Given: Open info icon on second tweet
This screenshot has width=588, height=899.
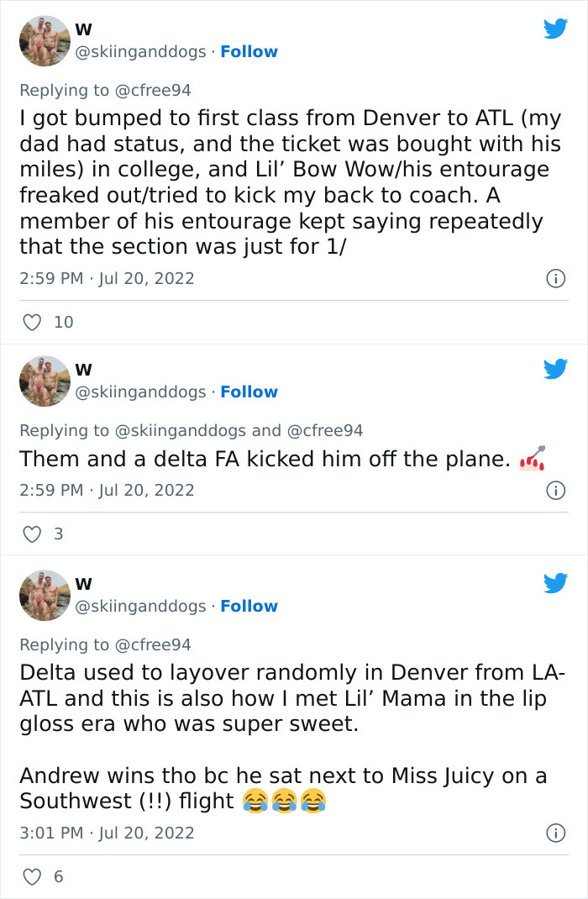Looking at the screenshot, I should tap(555, 491).
